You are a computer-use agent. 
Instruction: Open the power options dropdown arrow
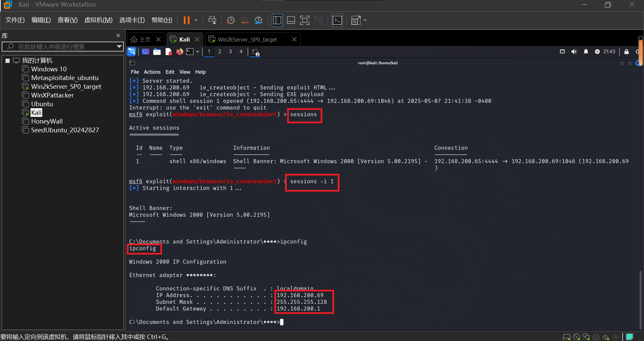(196, 20)
